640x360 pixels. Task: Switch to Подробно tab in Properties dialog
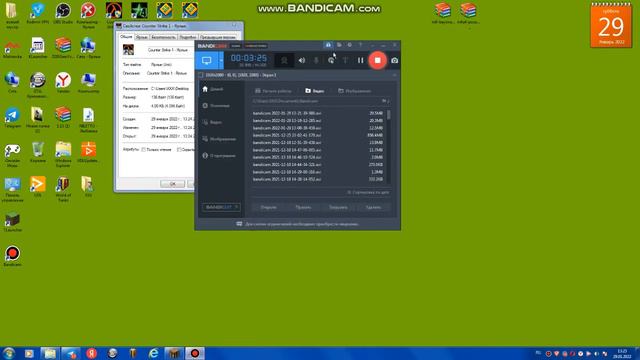click(x=188, y=37)
